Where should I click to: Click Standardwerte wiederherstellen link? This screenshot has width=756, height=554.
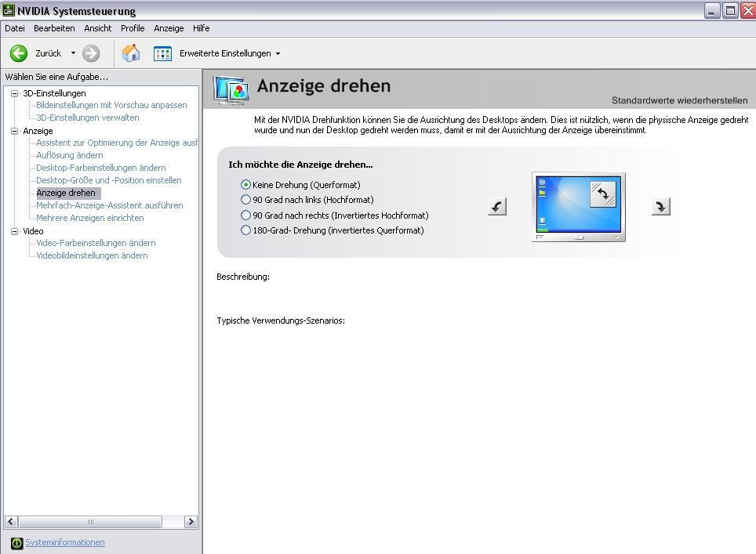(x=679, y=100)
